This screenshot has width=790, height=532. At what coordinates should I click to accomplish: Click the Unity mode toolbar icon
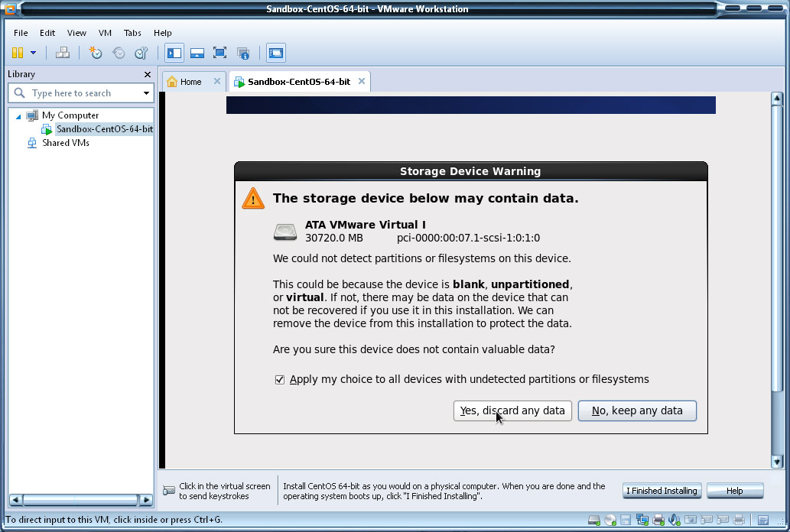coord(243,53)
